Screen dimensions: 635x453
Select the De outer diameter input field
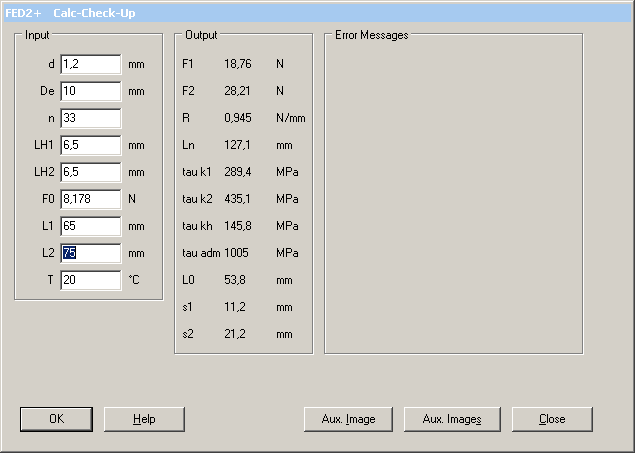click(x=90, y=91)
